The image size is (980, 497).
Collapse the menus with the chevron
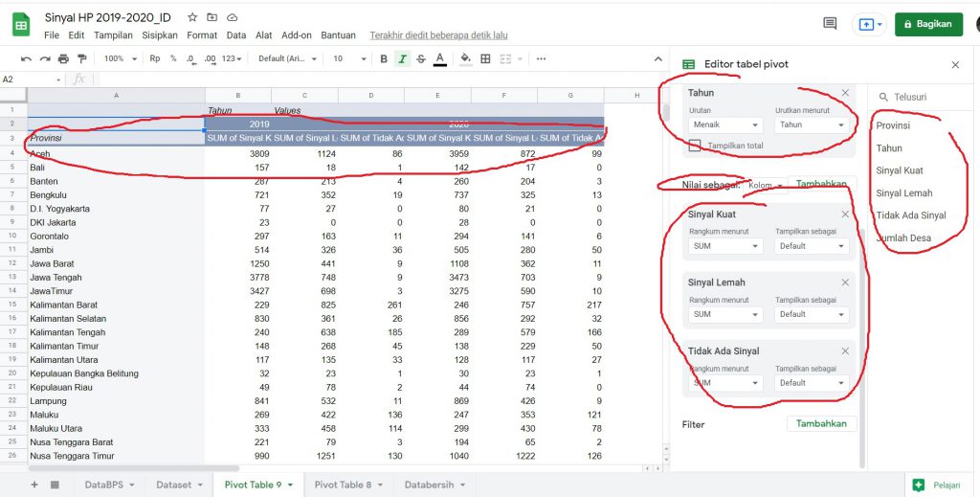coord(658,58)
